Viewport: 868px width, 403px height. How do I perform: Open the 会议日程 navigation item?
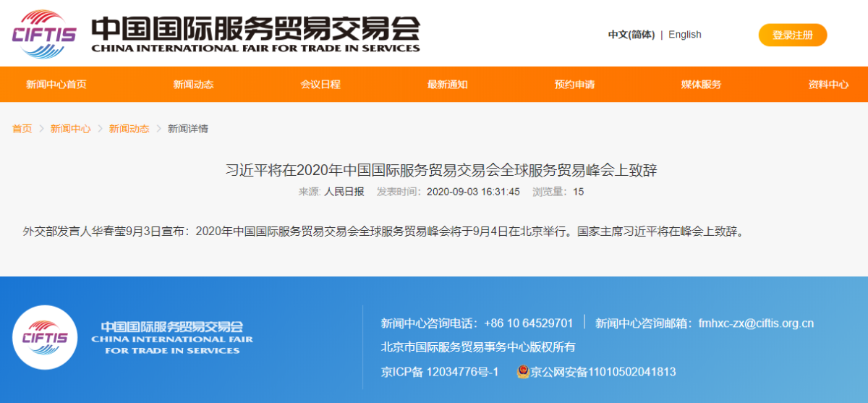(x=320, y=85)
